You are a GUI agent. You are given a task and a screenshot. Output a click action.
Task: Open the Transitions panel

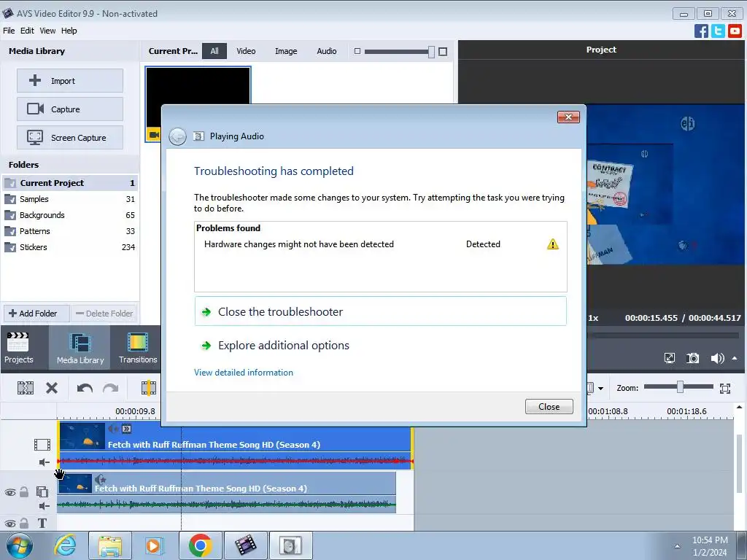(x=138, y=348)
